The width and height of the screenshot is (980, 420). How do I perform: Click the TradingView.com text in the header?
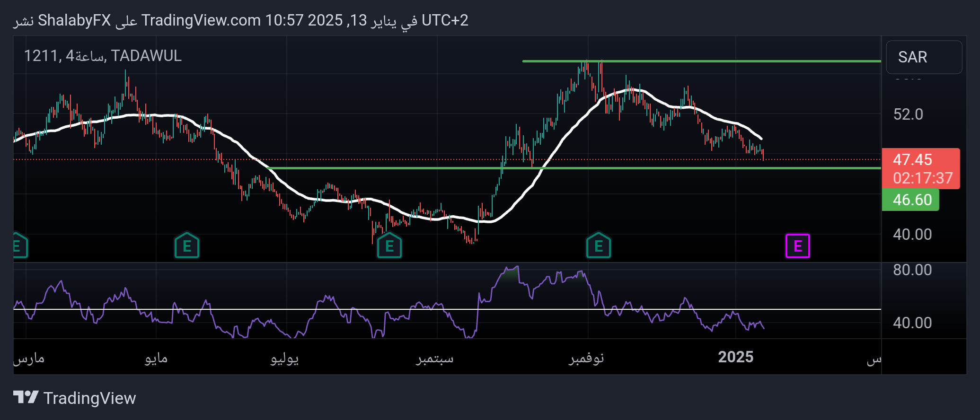point(201,20)
